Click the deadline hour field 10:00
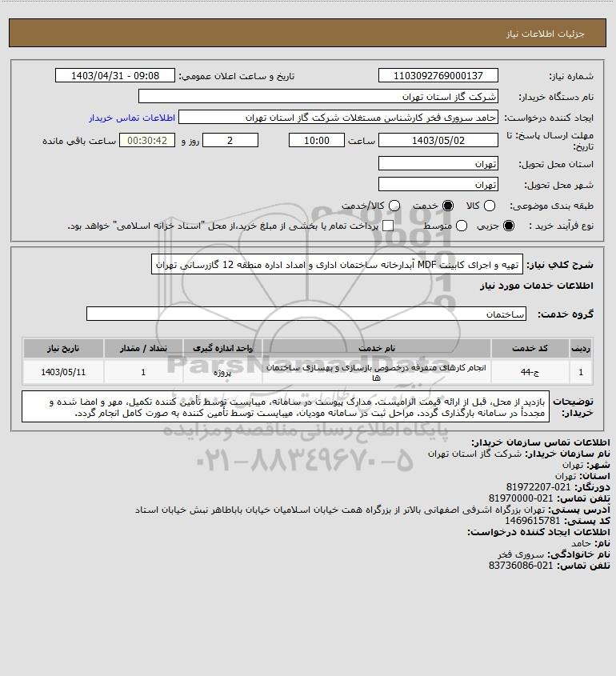 317,141
